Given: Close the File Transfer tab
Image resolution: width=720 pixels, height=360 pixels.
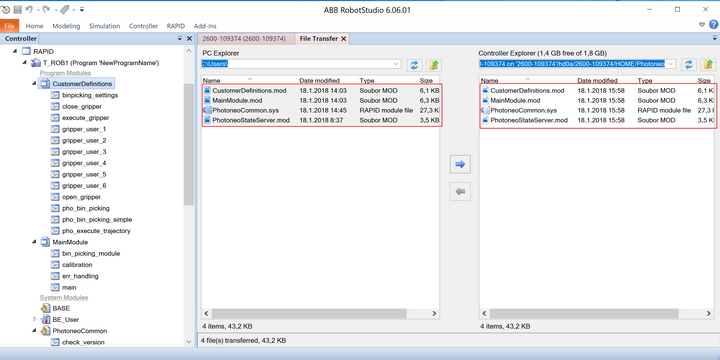Looking at the screenshot, I should 343,39.
